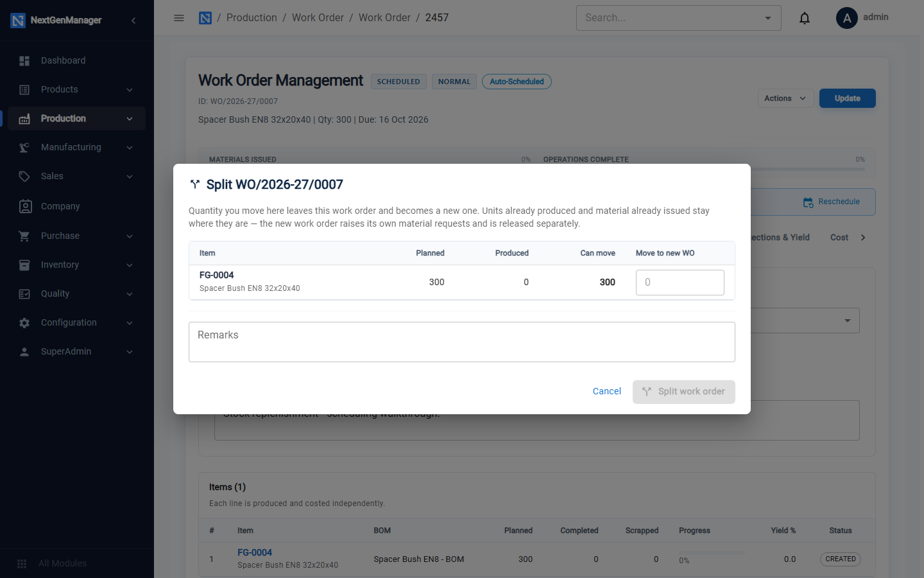Click the Company badge icon
924x578 pixels.
pyautogui.click(x=25, y=206)
